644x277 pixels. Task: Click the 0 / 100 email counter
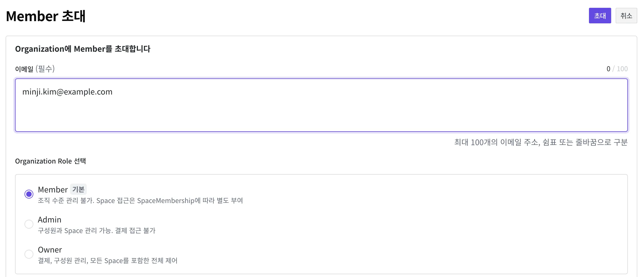(617, 69)
